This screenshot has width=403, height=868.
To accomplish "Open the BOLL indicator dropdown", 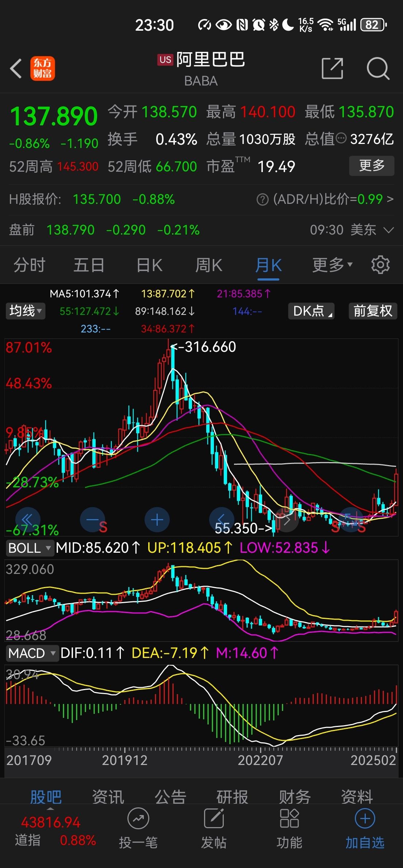I will 30,548.
